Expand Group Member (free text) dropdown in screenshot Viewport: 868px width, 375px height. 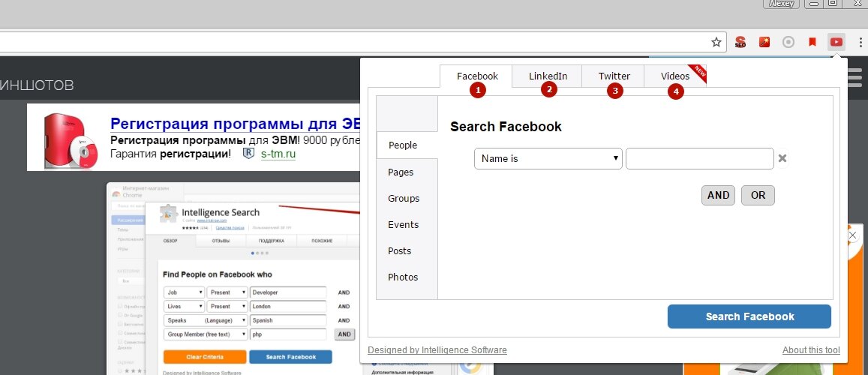(x=206, y=334)
